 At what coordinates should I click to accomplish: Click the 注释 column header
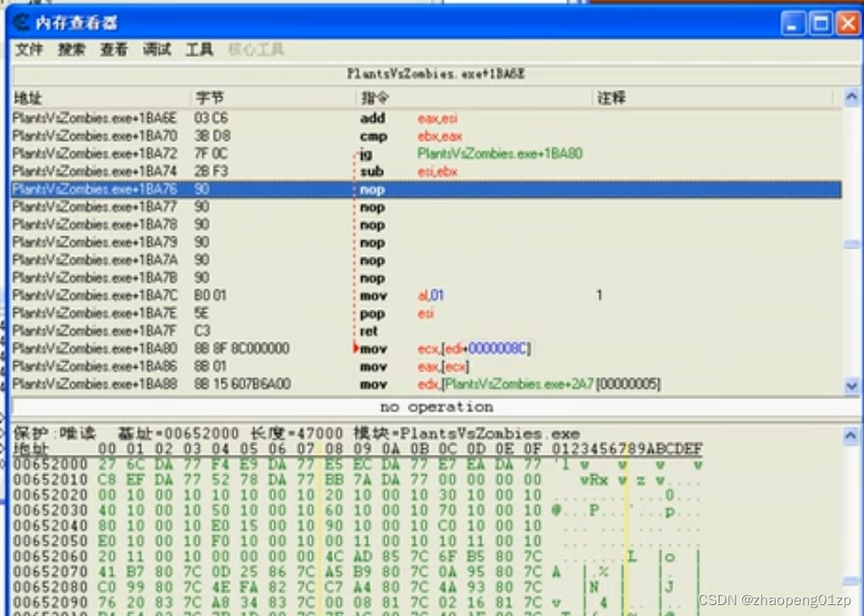coord(713,98)
